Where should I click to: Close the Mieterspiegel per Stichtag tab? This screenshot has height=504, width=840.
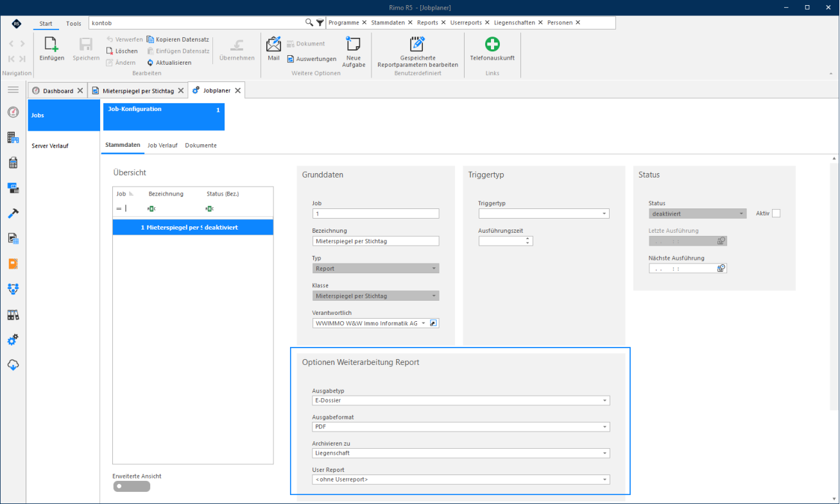180,91
